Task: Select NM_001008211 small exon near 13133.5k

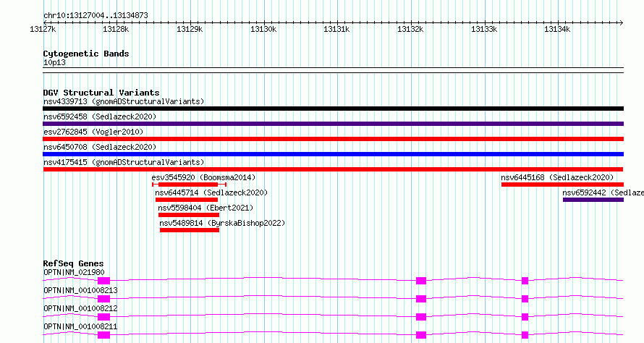Action: [x=525, y=335]
